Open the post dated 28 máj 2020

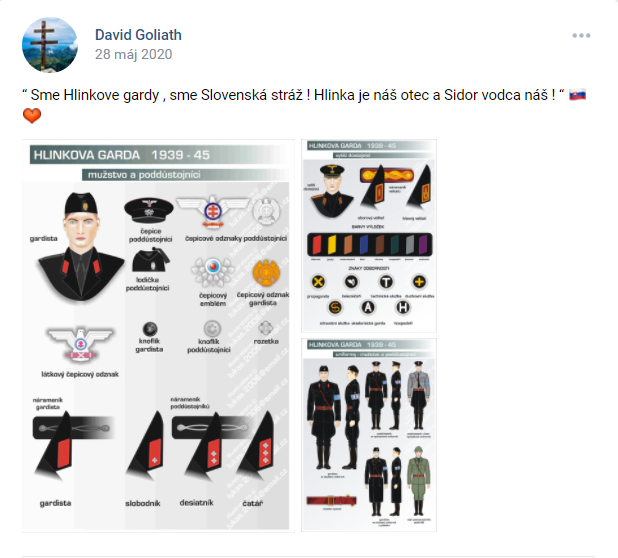[x=134, y=54]
